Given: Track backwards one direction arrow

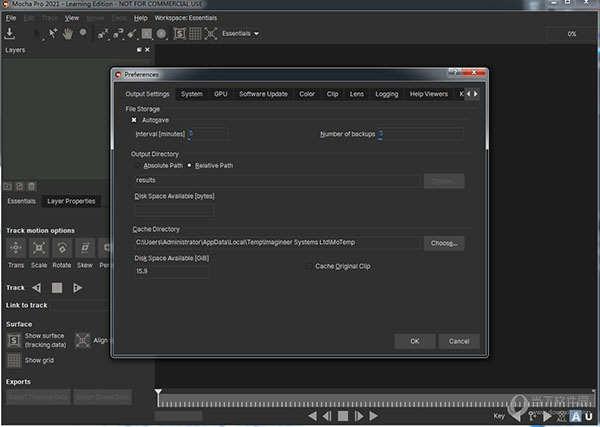Looking at the screenshot, I should click(37, 288).
